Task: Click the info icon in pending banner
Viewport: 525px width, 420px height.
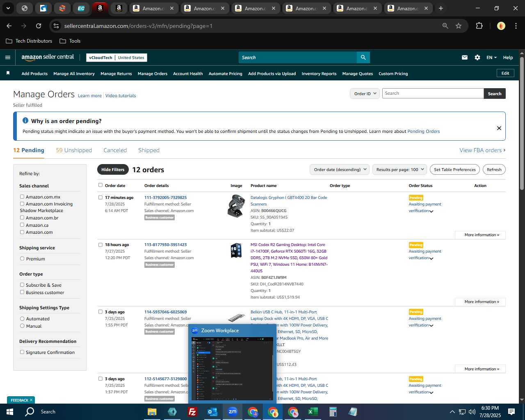Action: tap(25, 121)
